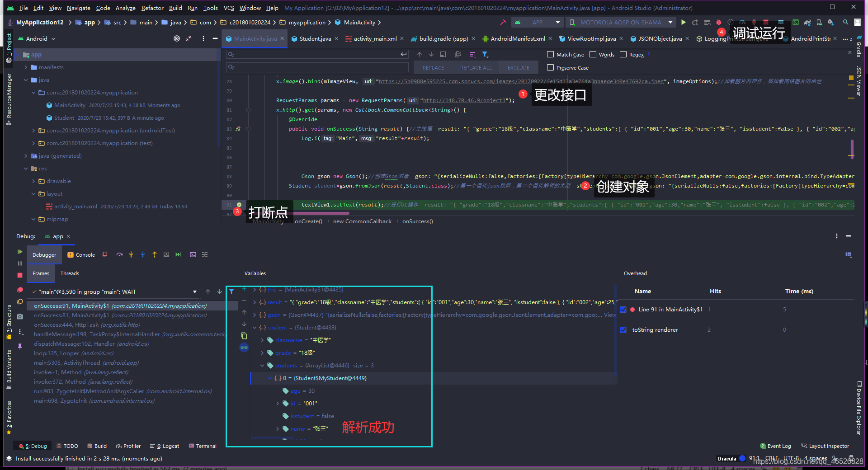The image size is (868, 470).
Task: Open the main thread selector dropdown
Action: (x=195, y=292)
